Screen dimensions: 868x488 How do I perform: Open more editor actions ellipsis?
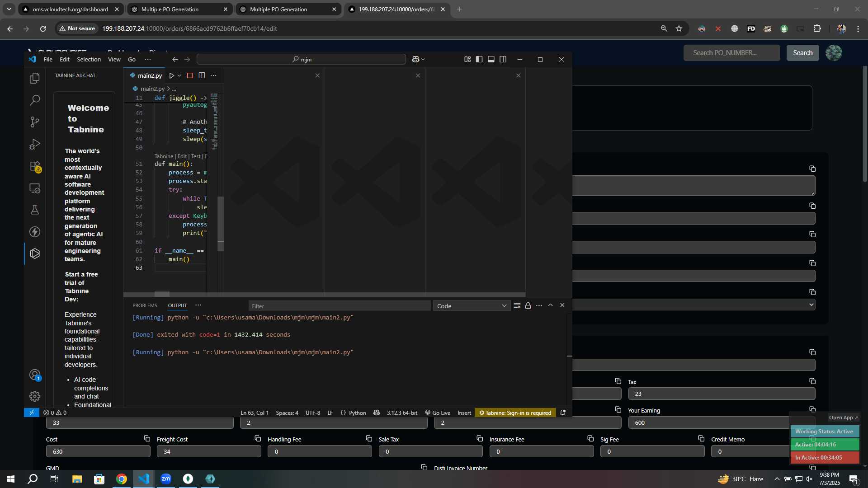[x=213, y=75]
